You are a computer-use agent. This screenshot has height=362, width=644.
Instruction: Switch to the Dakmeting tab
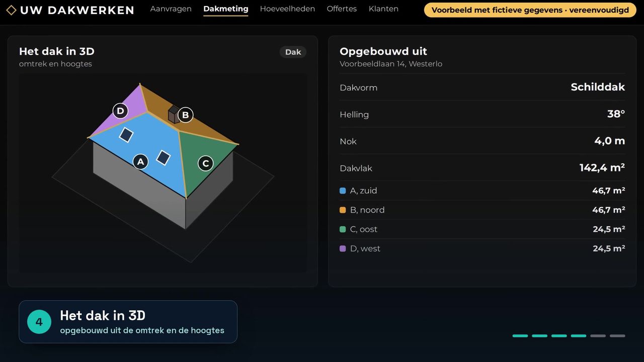coord(226,9)
